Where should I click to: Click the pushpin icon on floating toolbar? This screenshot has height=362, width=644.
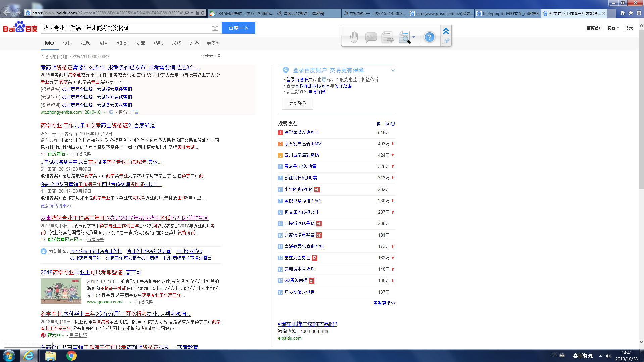[446, 41]
